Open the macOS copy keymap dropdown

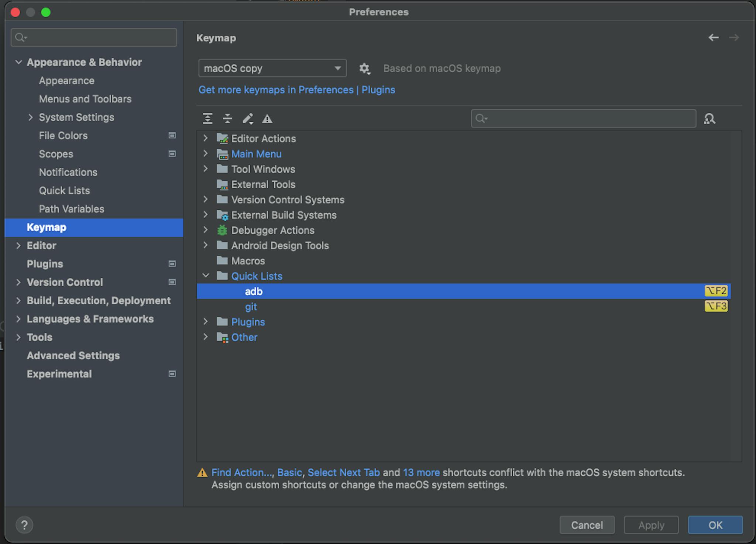pyautogui.click(x=272, y=68)
